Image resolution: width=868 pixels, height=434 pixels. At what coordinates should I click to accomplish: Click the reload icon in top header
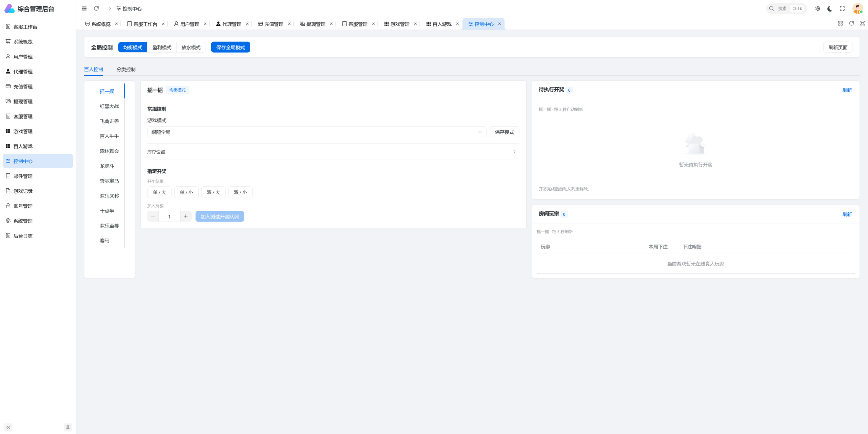(x=96, y=8)
